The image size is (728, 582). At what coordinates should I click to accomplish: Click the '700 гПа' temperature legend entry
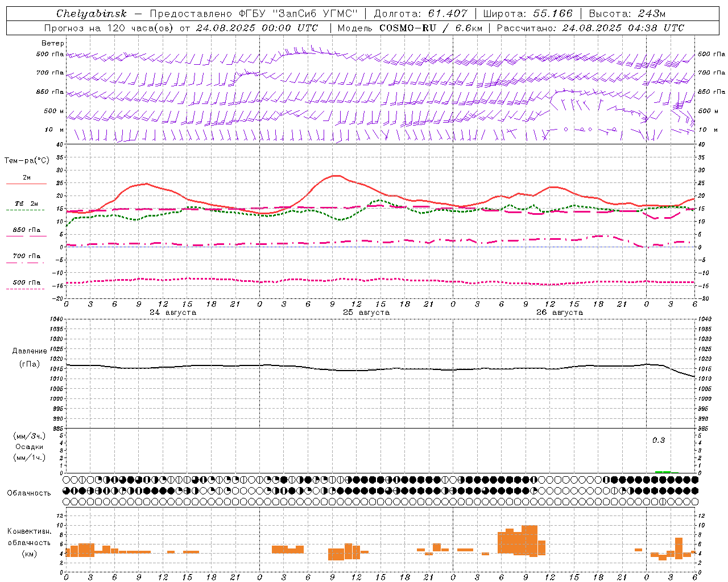[x=26, y=256]
